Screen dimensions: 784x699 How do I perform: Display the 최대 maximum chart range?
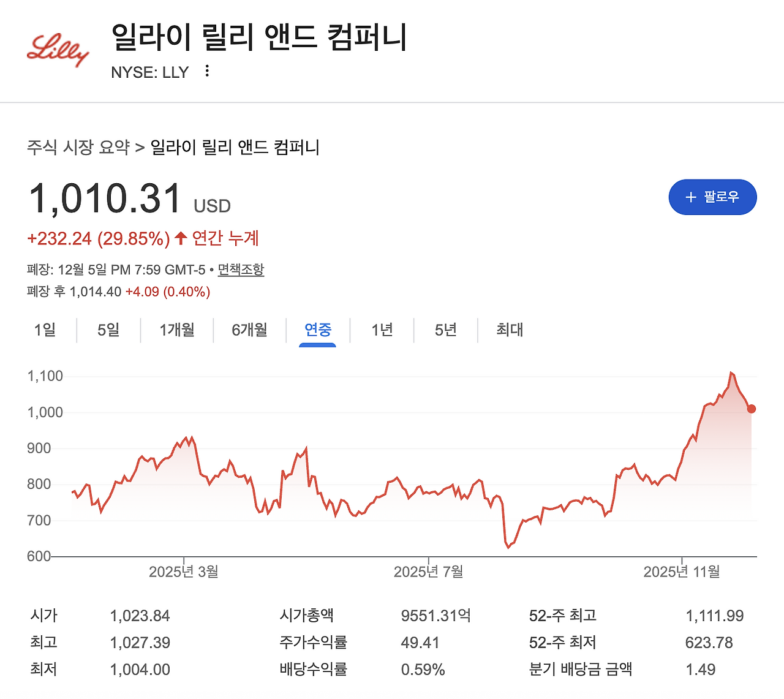tap(510, 330)
